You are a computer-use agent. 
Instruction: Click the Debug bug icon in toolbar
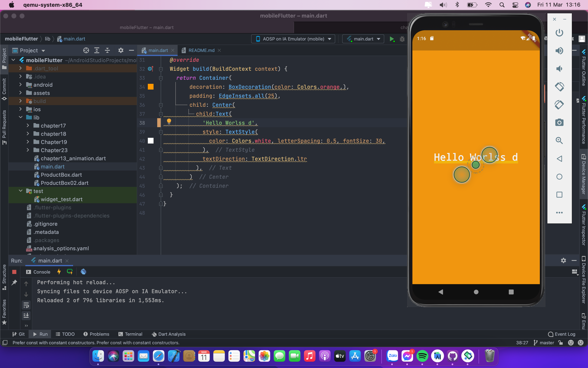[402, 39]
